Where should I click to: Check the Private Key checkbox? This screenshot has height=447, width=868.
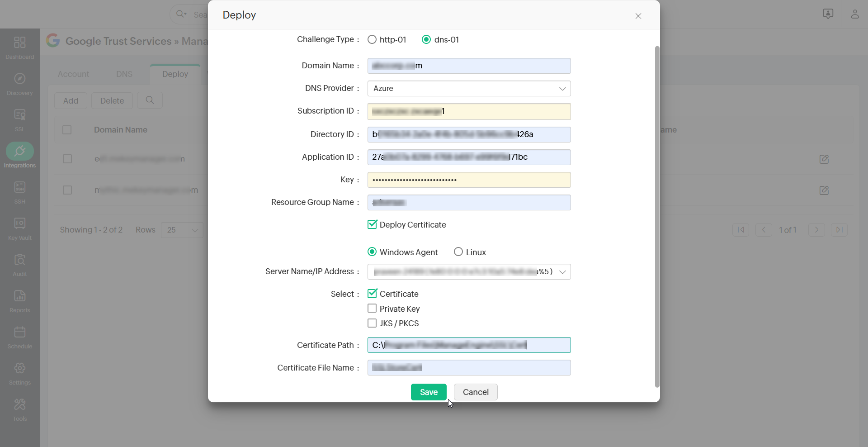tap(372, 309)
